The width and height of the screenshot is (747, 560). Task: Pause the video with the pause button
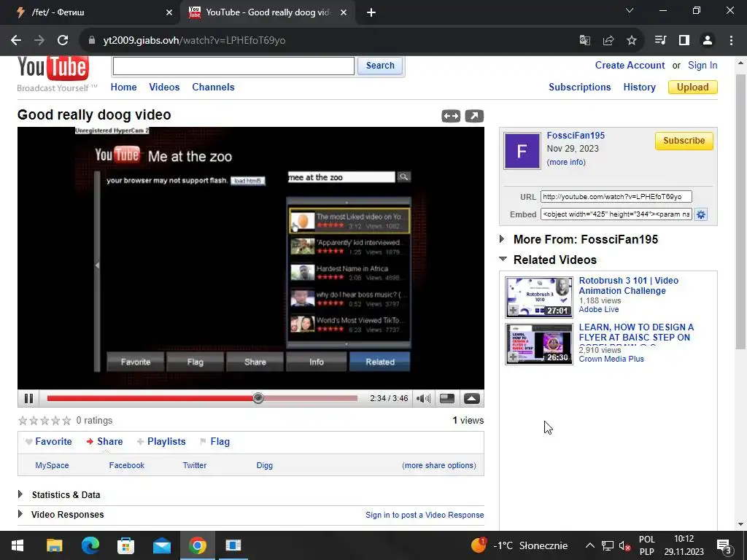click(28, 398)
